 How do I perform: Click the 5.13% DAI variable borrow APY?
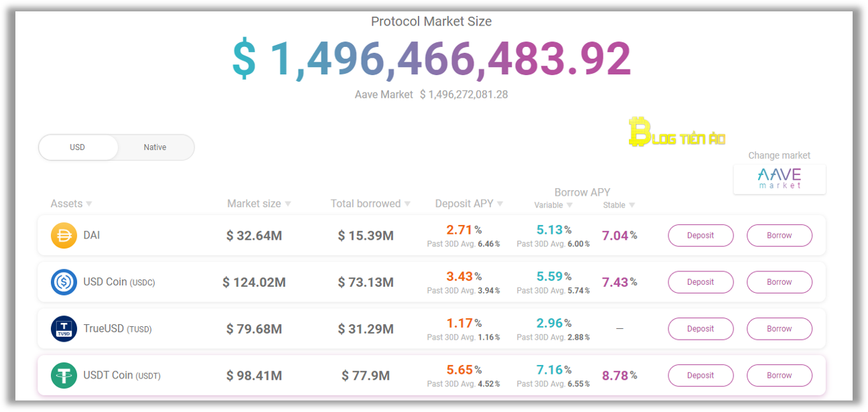[553, 230]
